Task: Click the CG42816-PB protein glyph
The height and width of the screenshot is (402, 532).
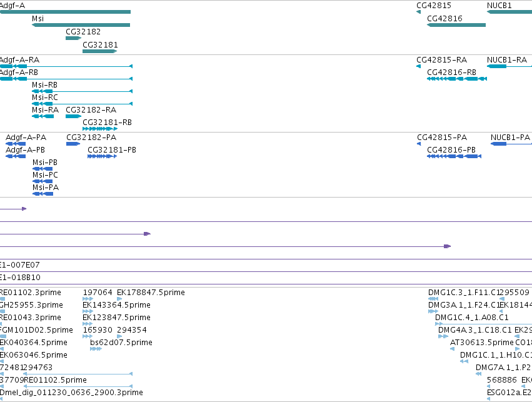Action: 454,156
